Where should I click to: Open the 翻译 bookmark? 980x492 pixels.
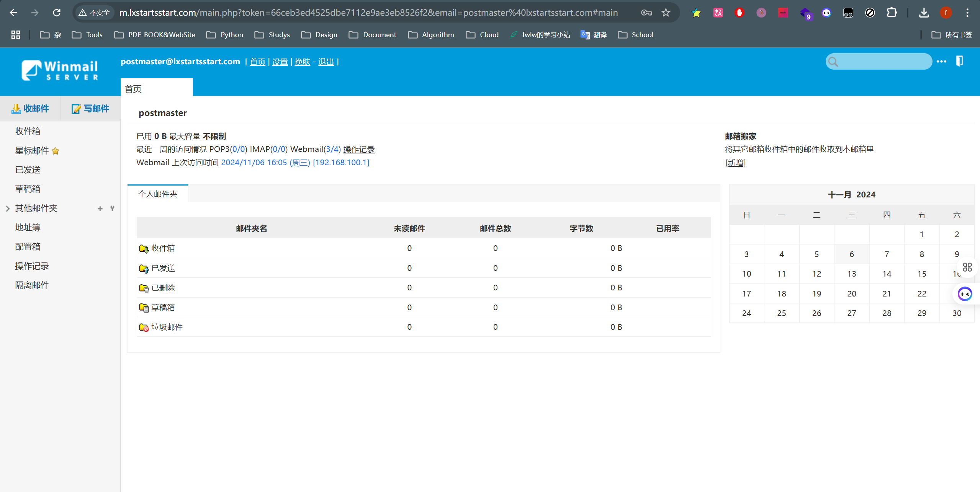(x=594, y=35)
